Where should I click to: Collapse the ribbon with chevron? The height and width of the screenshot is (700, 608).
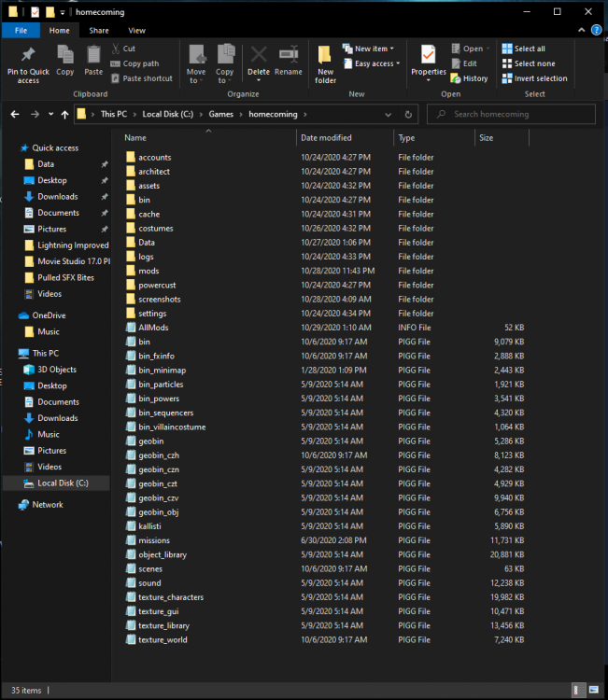coord(581,30)
